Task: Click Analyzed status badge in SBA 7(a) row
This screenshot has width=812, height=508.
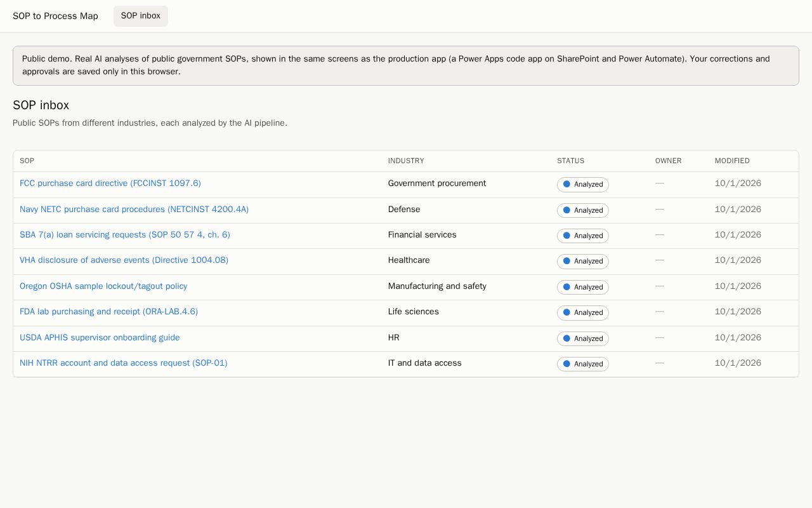Action: coord(583,236)
